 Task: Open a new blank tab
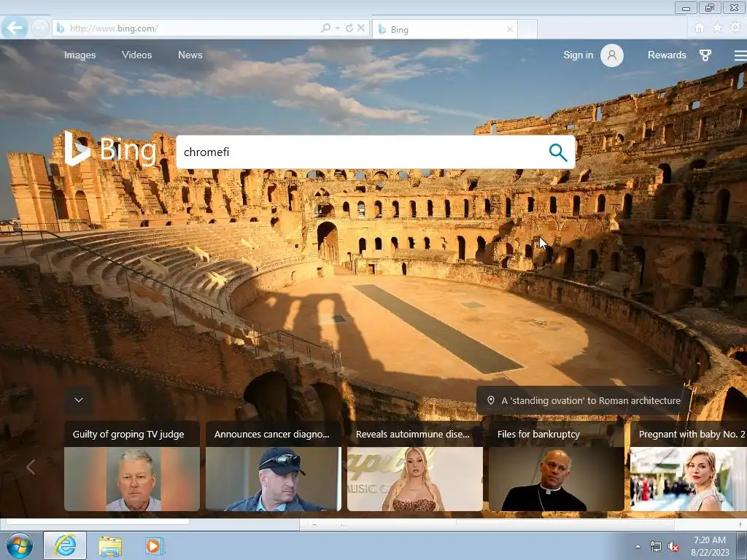pyautogui.click(x=527, y=29)
